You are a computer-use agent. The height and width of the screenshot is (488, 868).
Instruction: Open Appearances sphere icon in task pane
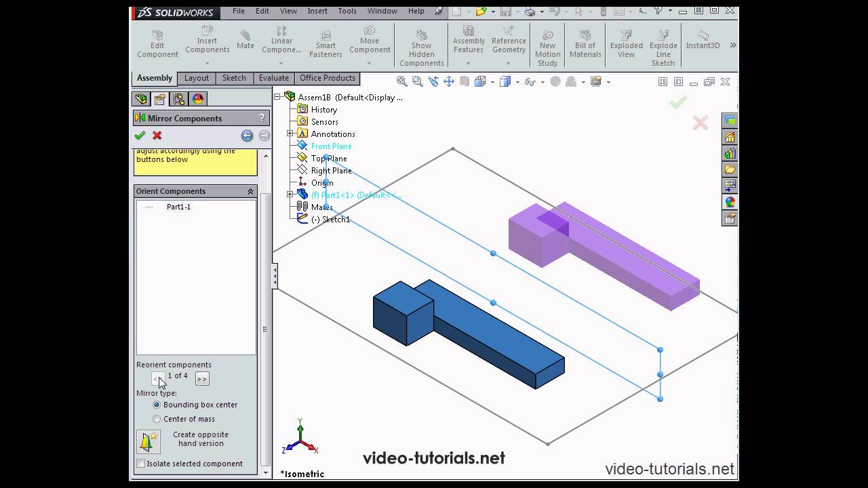pos(730,202)
